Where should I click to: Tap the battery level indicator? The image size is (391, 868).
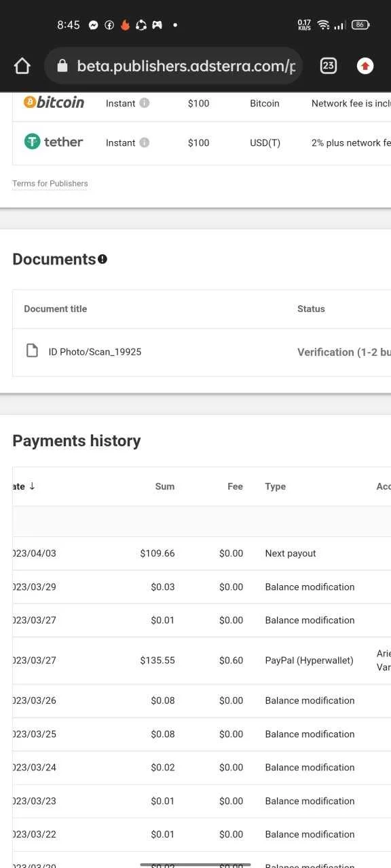coord(360,25)
